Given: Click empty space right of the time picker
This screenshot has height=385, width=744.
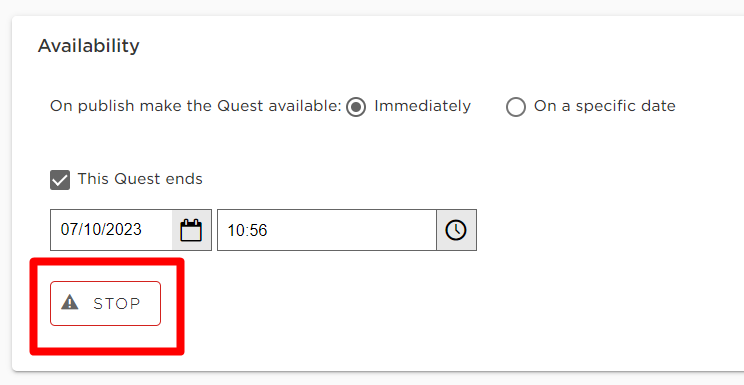Looking at the screenshot, I should (607, 230).
